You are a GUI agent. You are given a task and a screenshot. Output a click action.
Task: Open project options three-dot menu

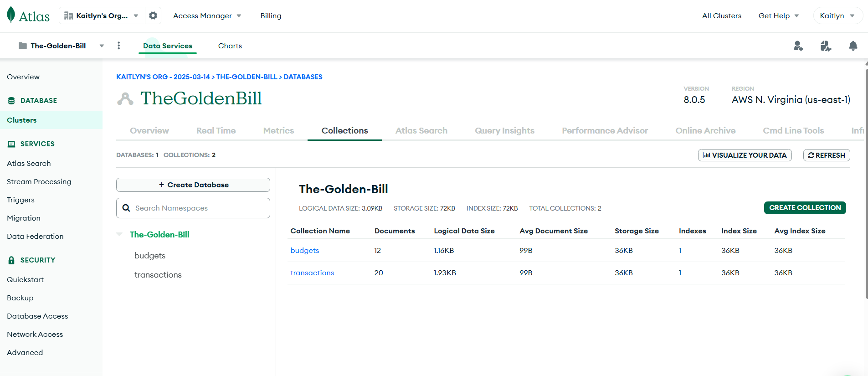point(119,46)
